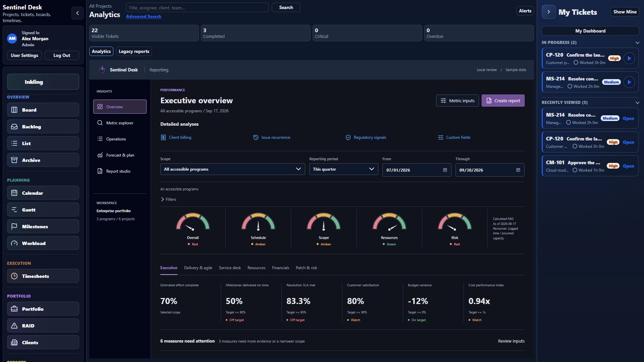
Task: Open Timesheets under Execution
Action: pos(43,276)
